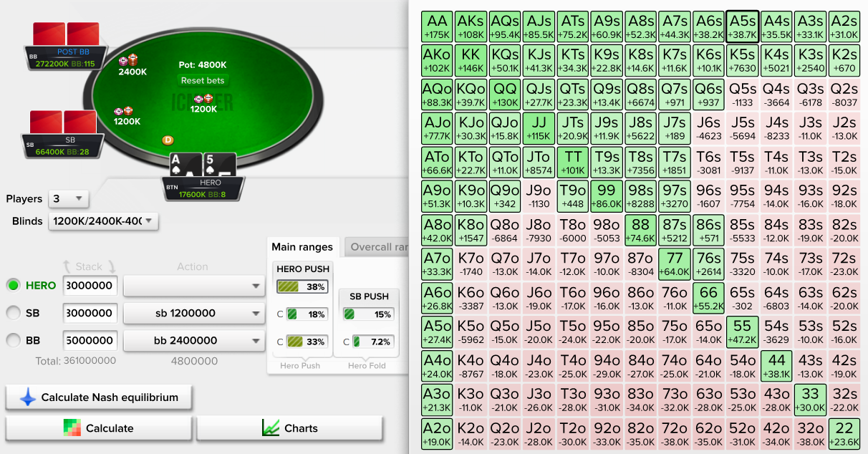Click the HERO PUSH 38% range bar
Viewport: 868px width, 454px height.
302,286
